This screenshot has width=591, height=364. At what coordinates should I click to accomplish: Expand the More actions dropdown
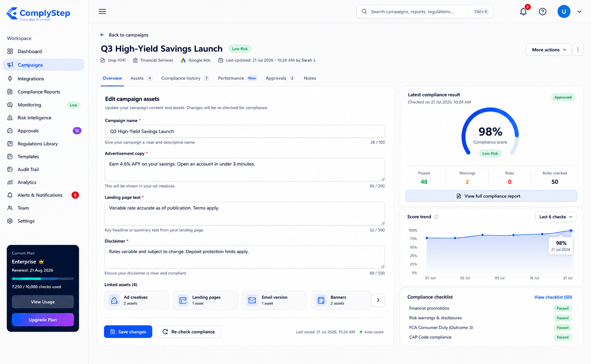point(549,50)
